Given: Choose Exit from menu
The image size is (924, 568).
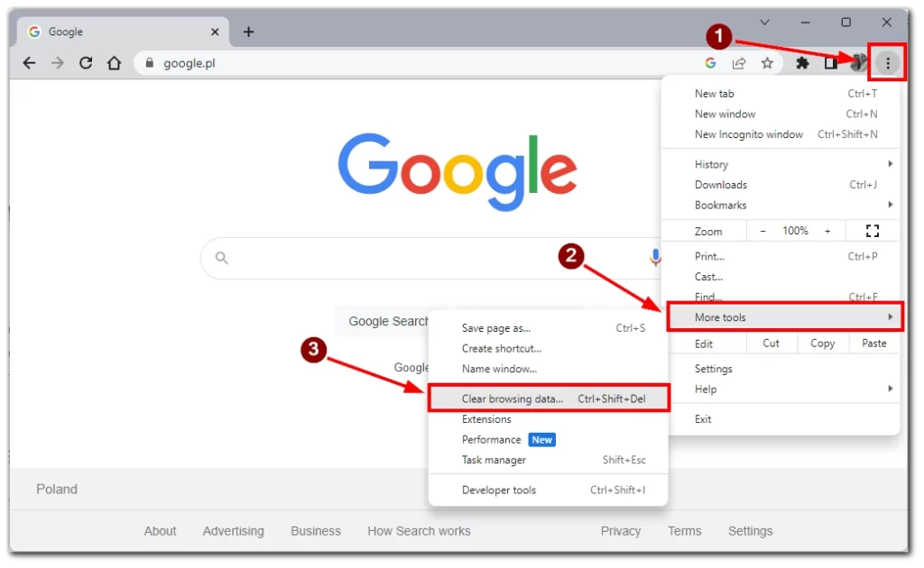Looking at the screenshot, I should (x=781, y=419).
